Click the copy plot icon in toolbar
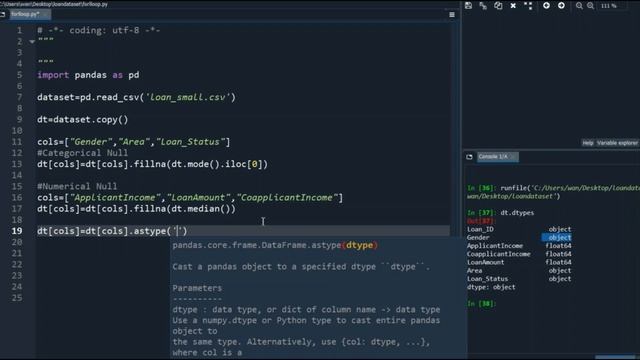The height and width of the screenshot is (360, 640). pyautogui.click(x=498, y=5)
